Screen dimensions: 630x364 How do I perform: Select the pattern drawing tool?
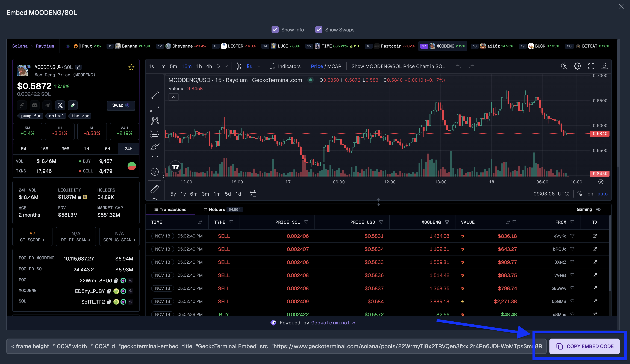(155, 121)
